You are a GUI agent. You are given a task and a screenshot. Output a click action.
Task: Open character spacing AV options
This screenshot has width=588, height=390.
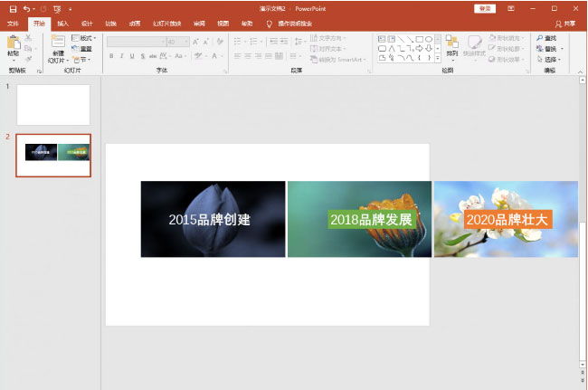tap(164, 56)
